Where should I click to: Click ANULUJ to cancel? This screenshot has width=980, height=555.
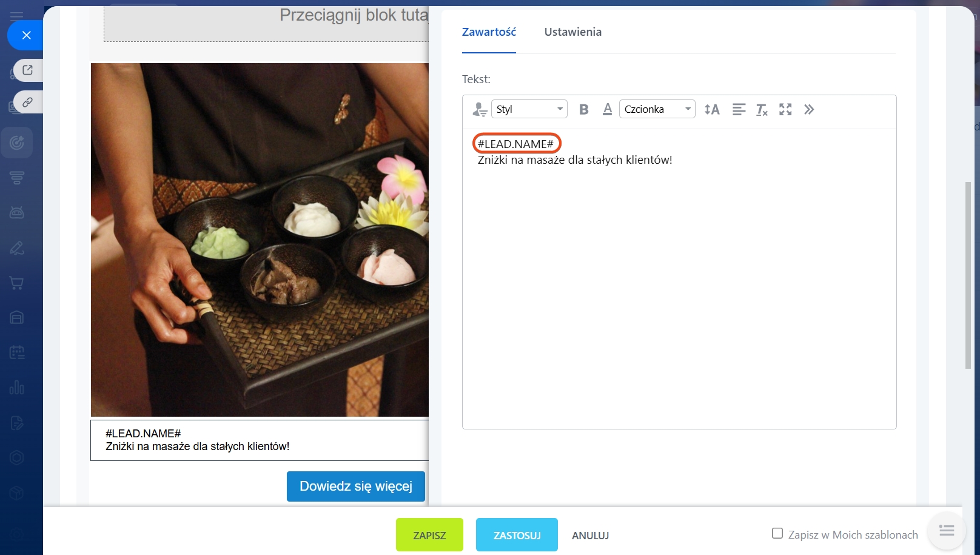(591, 536)
